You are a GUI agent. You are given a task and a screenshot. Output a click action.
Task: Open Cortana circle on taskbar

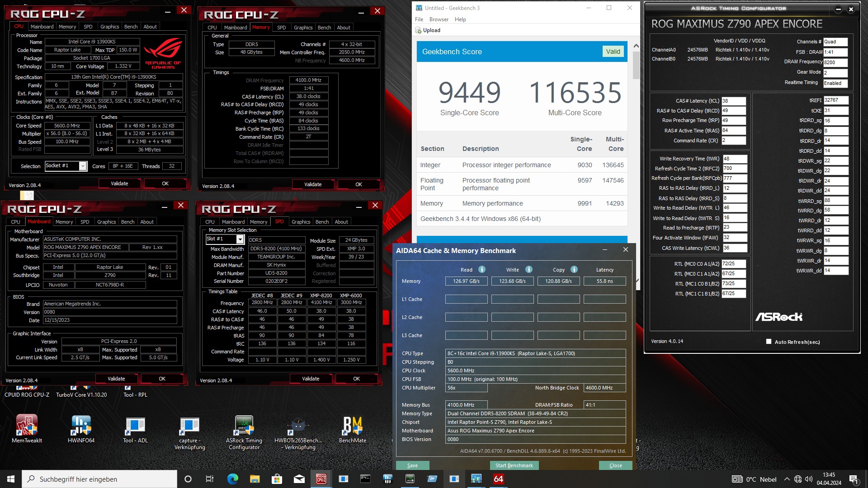click(x=188, y=479)
